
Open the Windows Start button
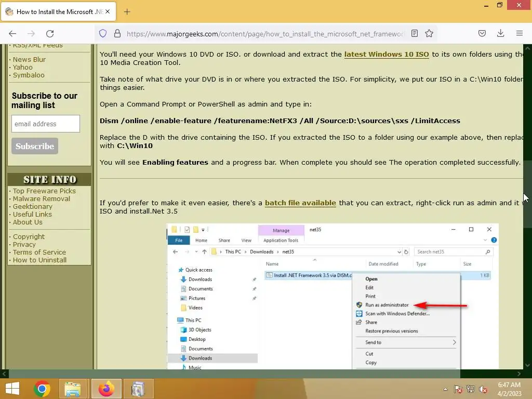click(x=12, y=389)
